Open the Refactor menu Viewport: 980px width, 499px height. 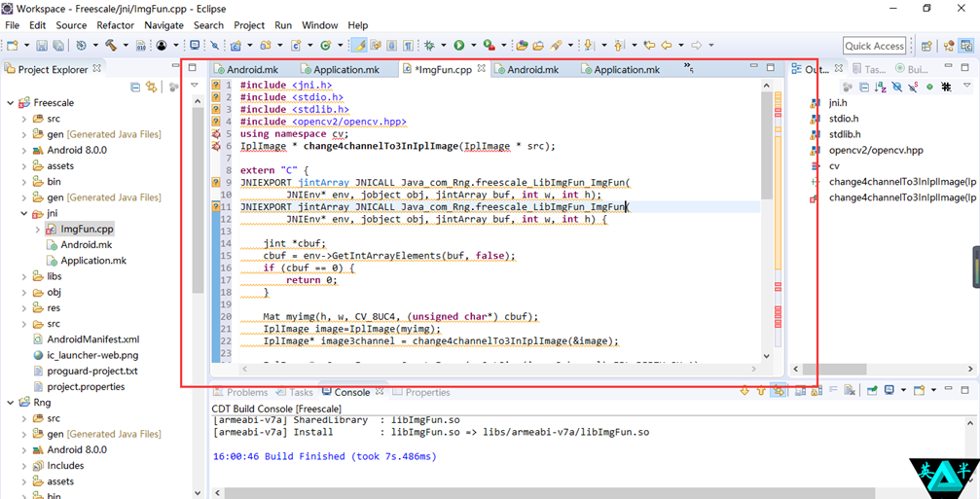[x=115, y=25]
